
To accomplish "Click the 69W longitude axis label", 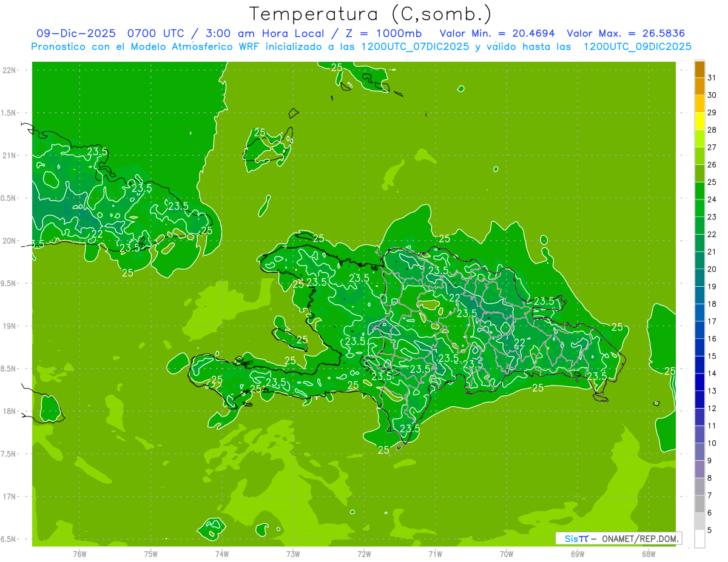I will point(578,554).
